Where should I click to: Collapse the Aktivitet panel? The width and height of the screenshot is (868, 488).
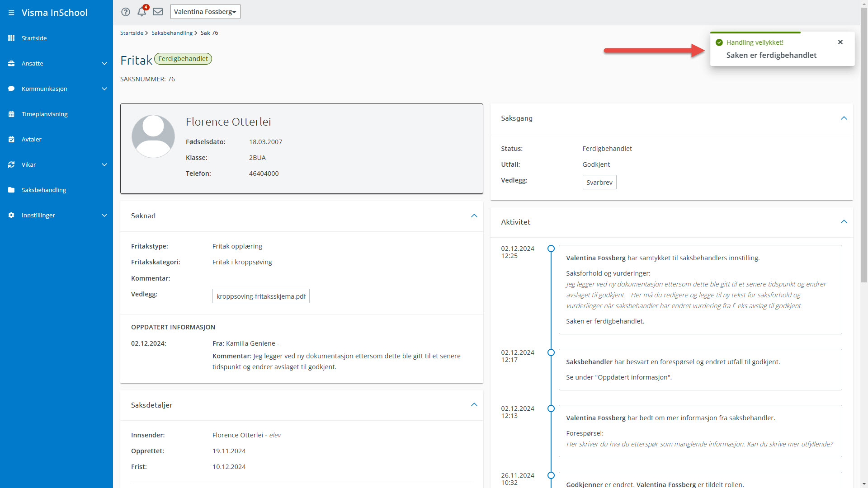844,222
